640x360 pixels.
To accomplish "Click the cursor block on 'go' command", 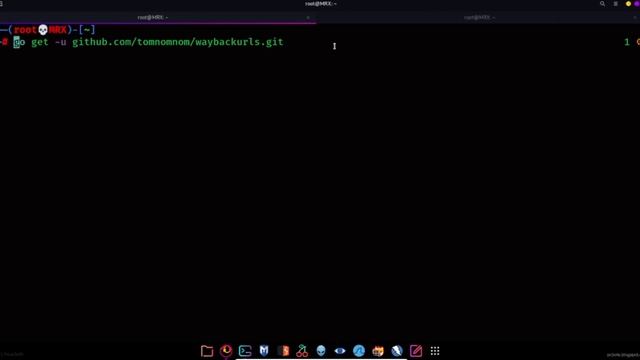I will click(x=17, y=42).
